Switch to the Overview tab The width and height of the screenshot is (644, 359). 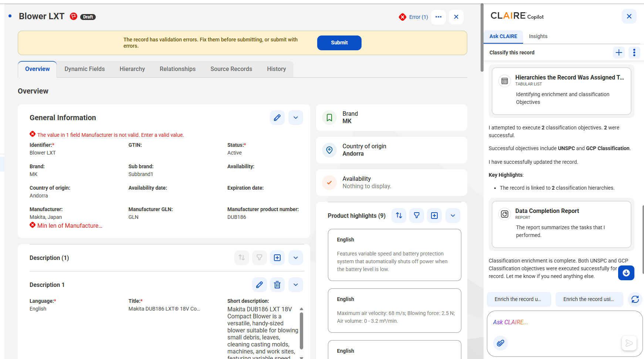(x=37, y=69)
